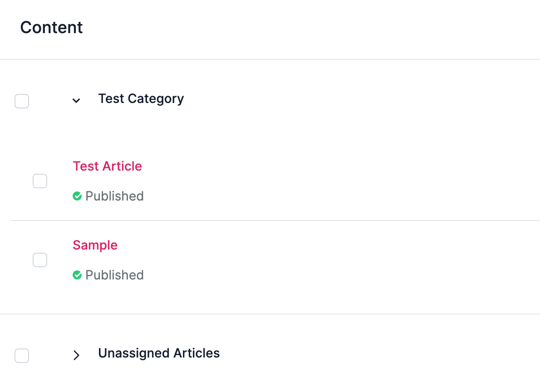The width and height of the screenshot is (540, 392).
Task: Open the Test Article link
Action: (x=107, y=166)
